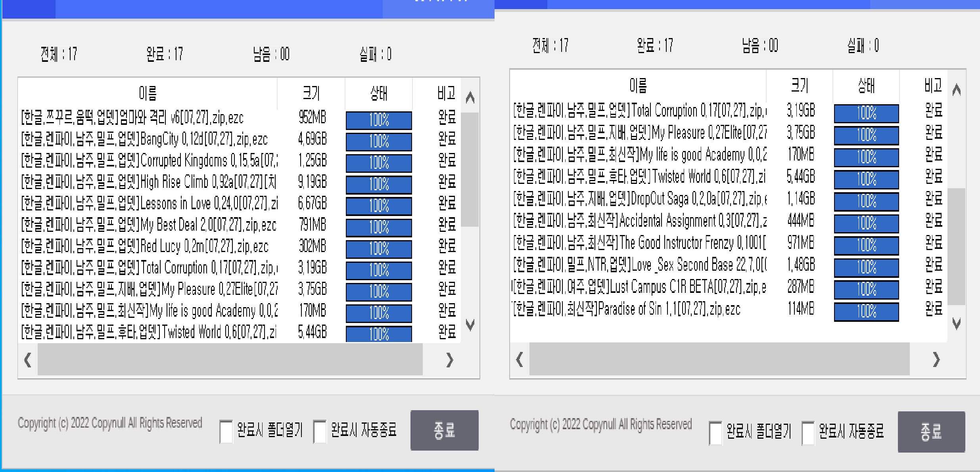The image size is (980, 472).
Task: Check 완료시 폴더열기 in right window
Action: coord(715,433)
